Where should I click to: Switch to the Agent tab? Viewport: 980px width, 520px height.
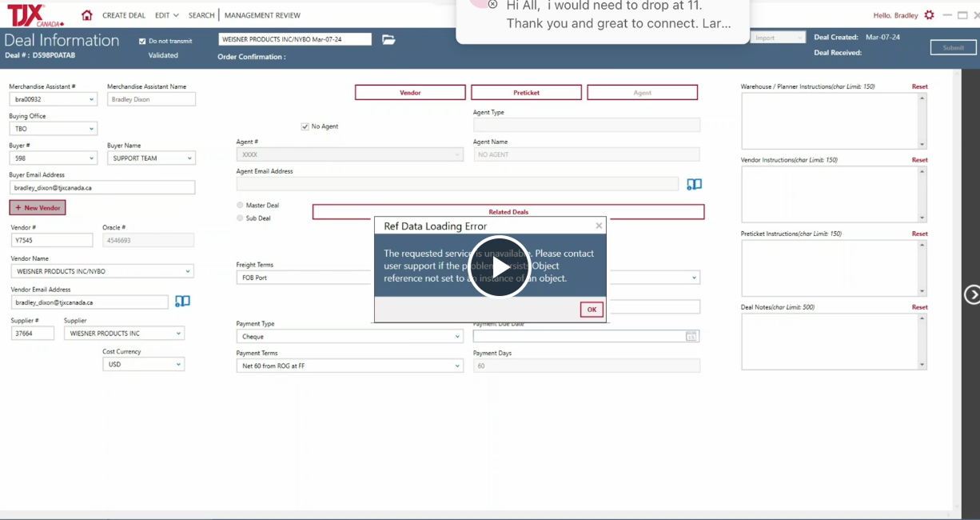[x=643, y=93]
